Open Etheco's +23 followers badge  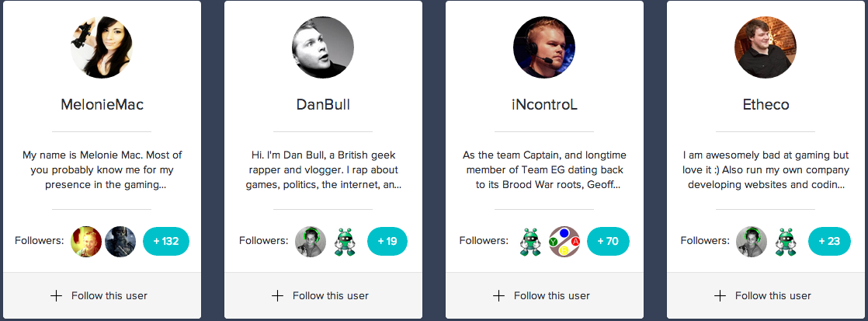pos(829,241)
